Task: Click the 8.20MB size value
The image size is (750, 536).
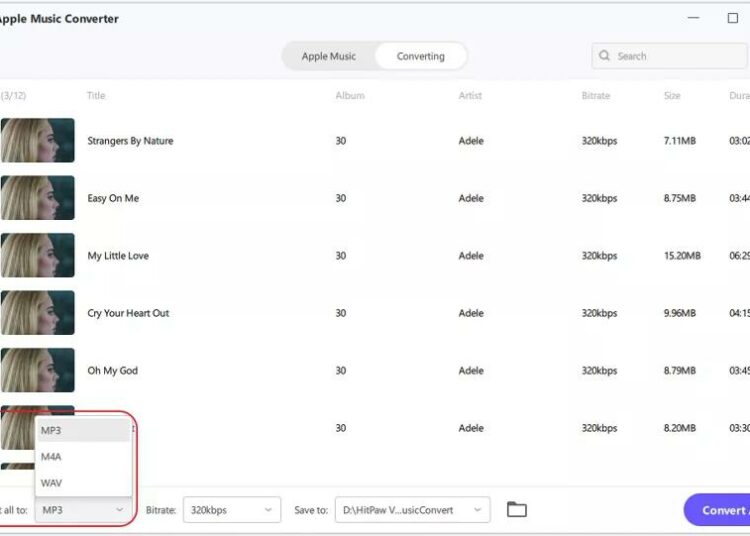Action: coord(680,427)
